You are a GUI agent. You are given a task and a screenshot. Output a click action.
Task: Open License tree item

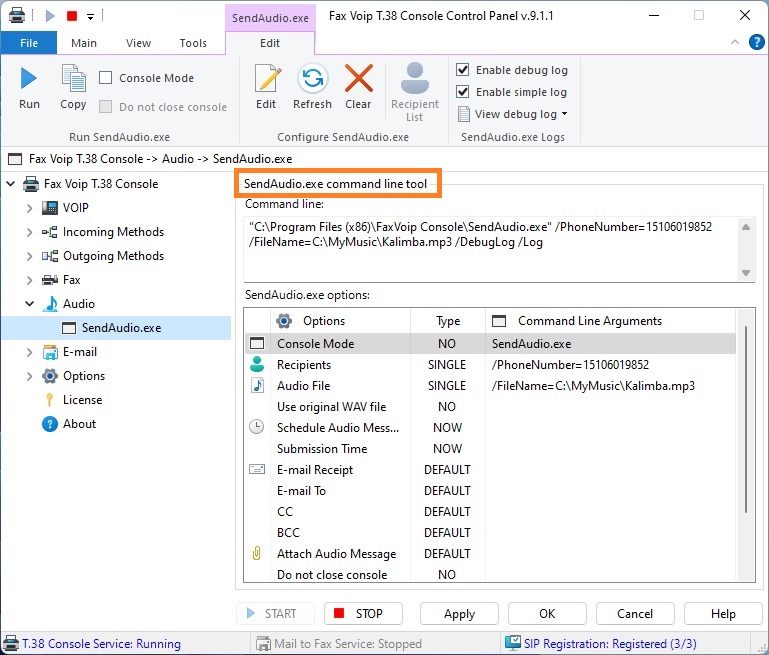click(x=82, y=400)
